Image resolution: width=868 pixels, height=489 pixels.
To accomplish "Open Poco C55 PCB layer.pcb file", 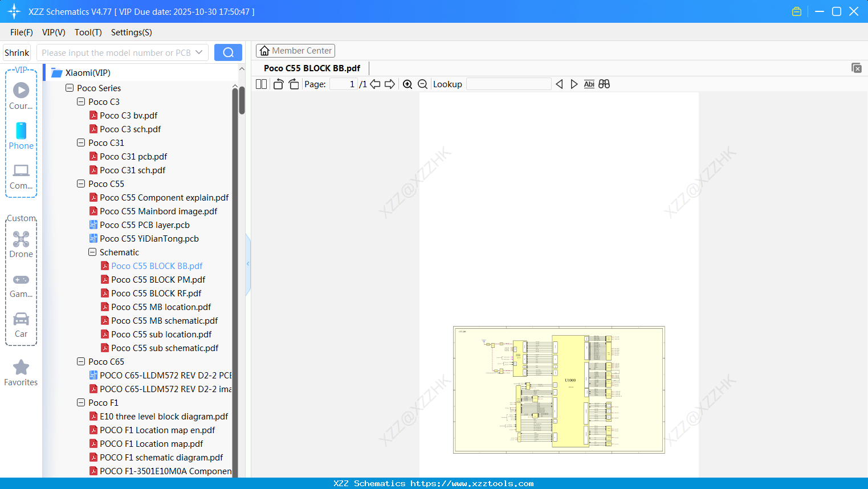I will click(x=145, y=225).
